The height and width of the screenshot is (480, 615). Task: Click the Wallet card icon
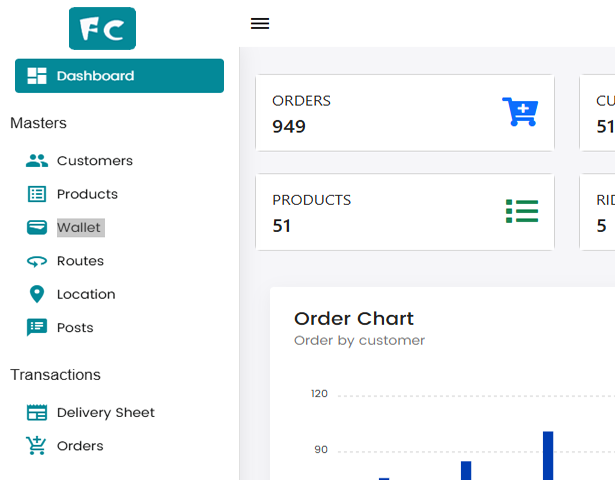click(37, 227)
